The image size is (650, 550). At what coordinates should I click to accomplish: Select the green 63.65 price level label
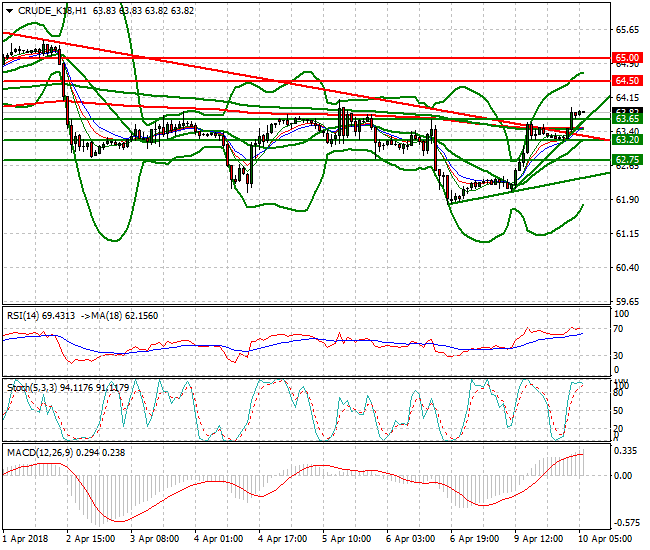tap(627, 119)
